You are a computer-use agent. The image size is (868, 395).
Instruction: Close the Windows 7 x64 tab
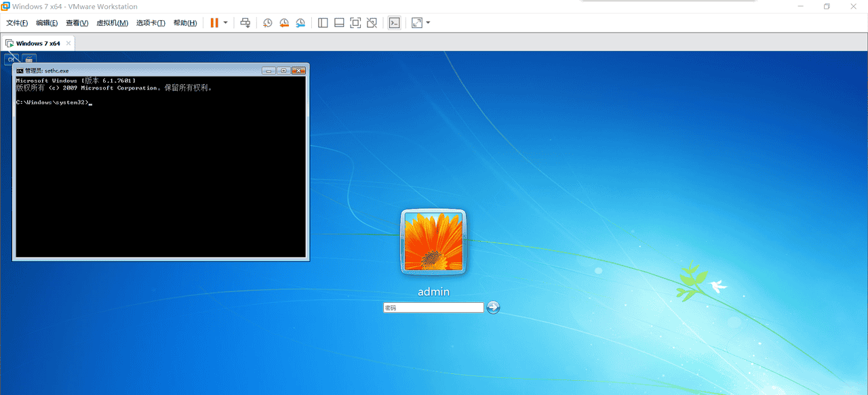68,43
